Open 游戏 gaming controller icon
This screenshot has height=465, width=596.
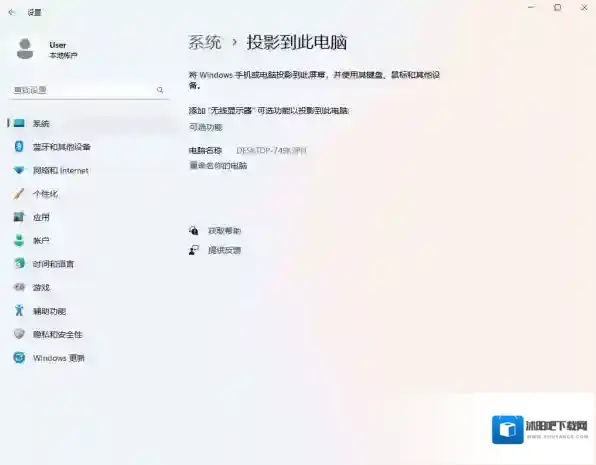[19, 287]
